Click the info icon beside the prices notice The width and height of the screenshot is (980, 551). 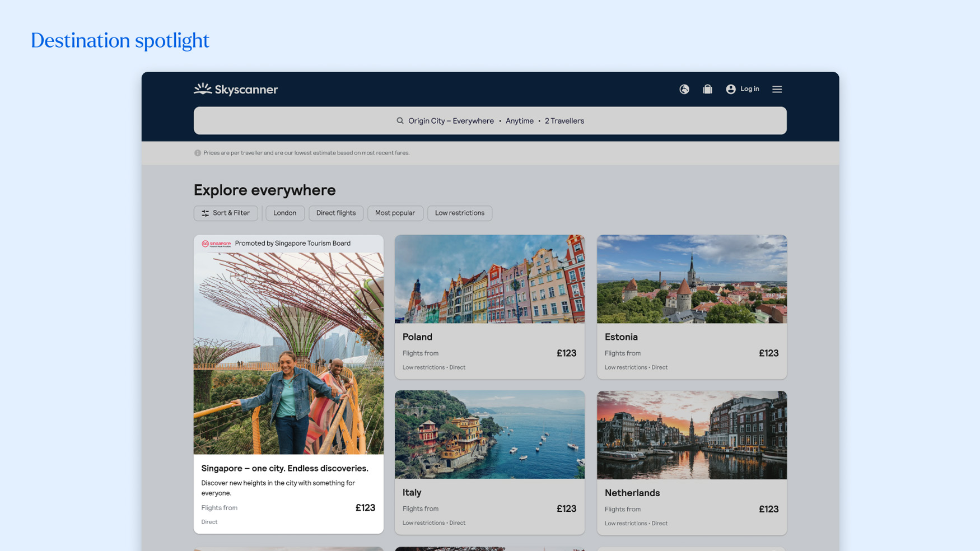pyautogui.click(x=197, y=152)
